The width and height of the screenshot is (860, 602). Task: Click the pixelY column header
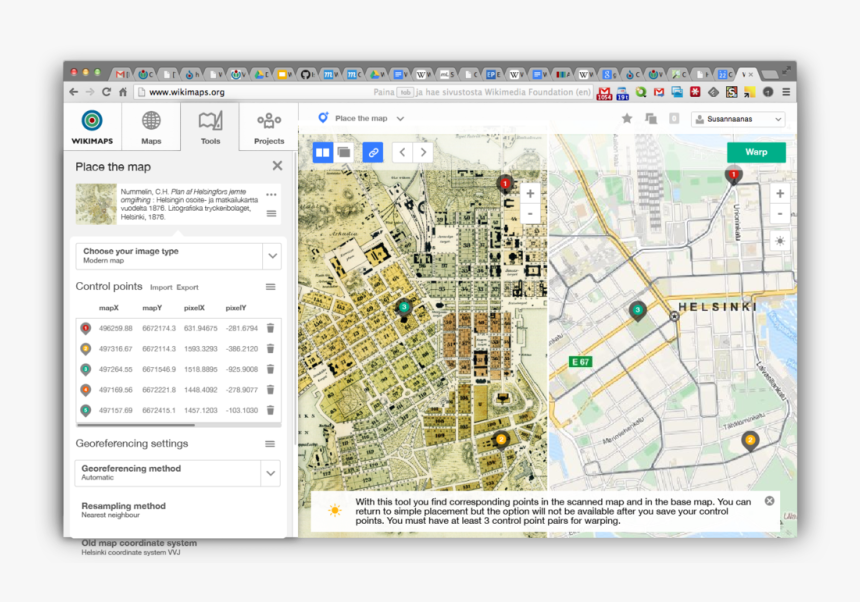[236, 308]
